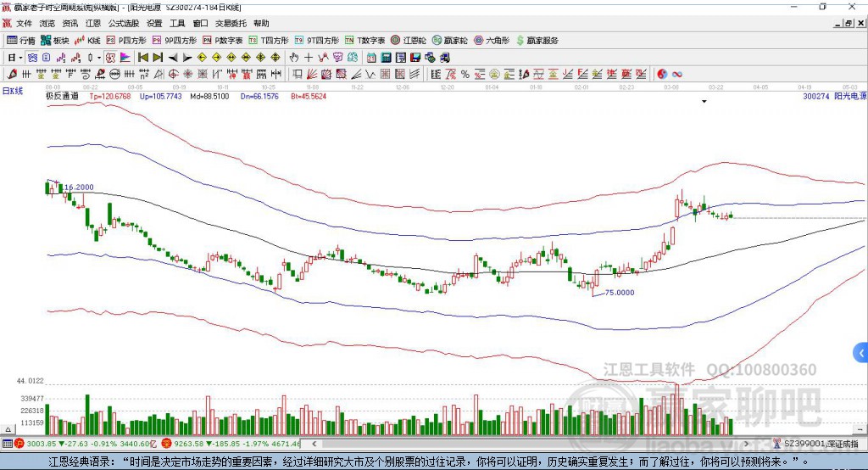Open the 交易委托 menu
Viewport: 868px width, 470px height.
(x=231, y=23)
